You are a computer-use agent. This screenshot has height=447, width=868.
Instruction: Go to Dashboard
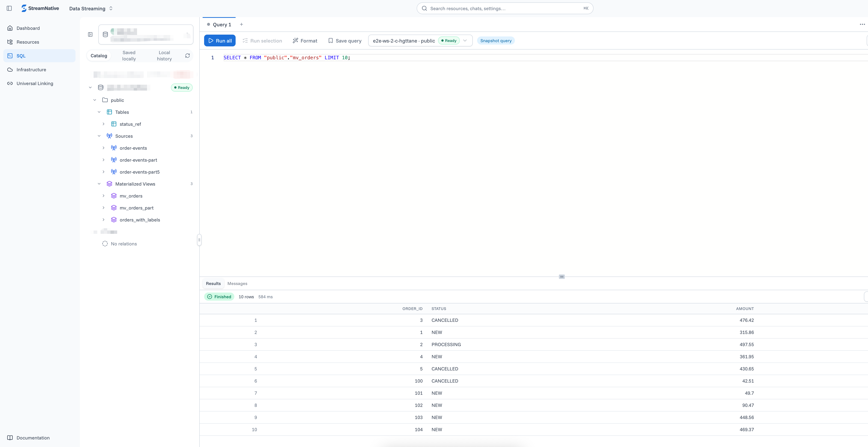[39, 28]
